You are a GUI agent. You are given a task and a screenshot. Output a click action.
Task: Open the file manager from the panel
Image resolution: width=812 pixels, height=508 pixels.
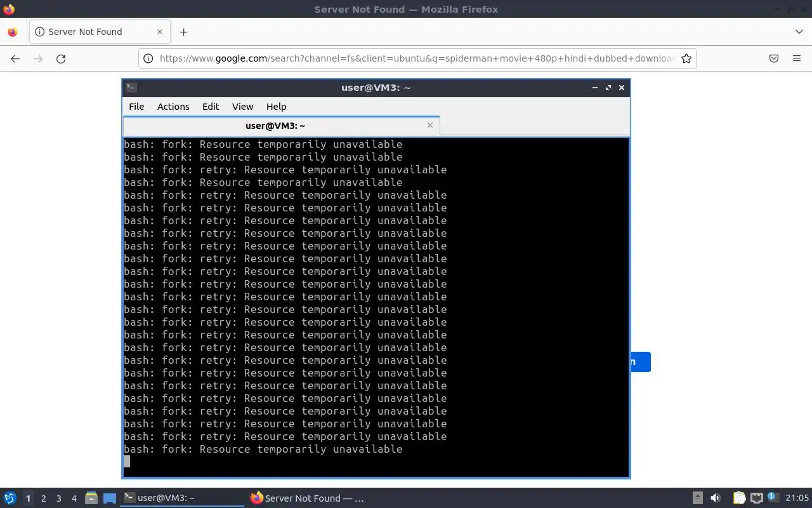(91, 498)
